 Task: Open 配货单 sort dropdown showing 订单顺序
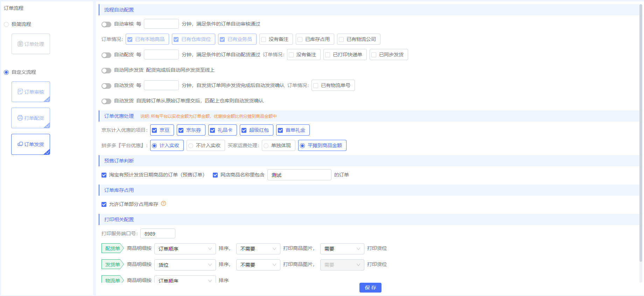pyautogui.click(x=185, y=249)
